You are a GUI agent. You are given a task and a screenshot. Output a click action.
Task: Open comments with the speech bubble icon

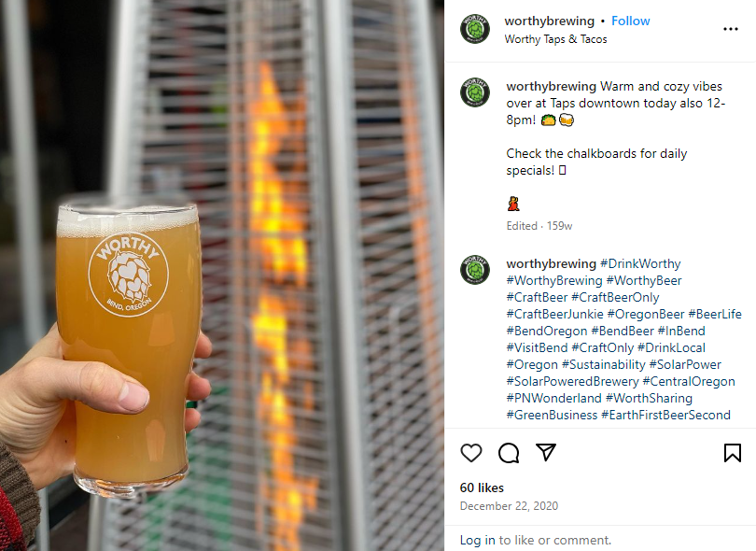pos(509,453)
